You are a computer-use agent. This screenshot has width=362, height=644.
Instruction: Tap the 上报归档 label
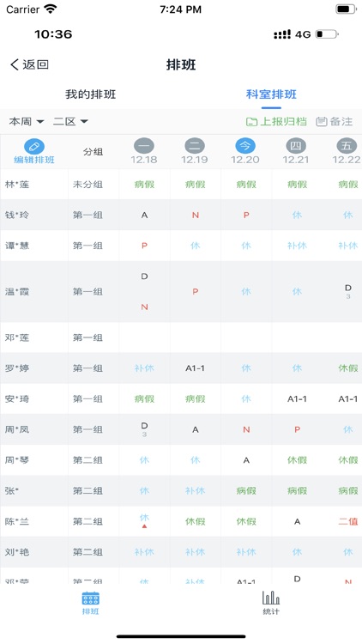coord(284,122)
